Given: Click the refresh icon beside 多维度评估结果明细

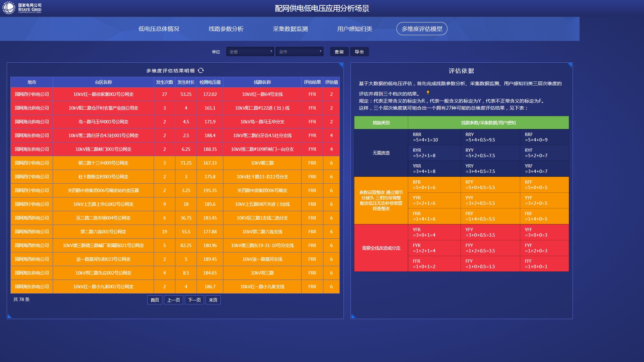Looking at the screenshot, I should [201, 70].
